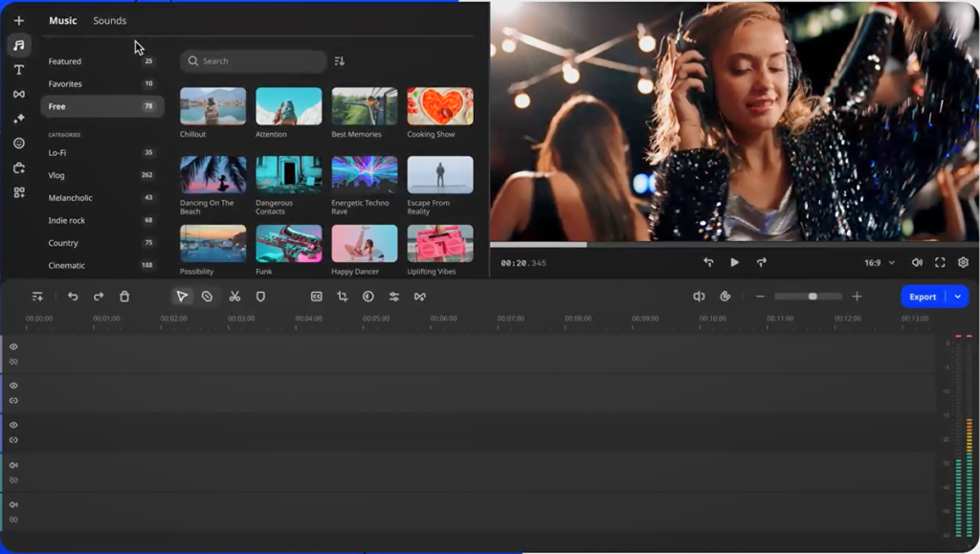Select the Free music filter
980x554 pixels.
click(x=57, y=106)
